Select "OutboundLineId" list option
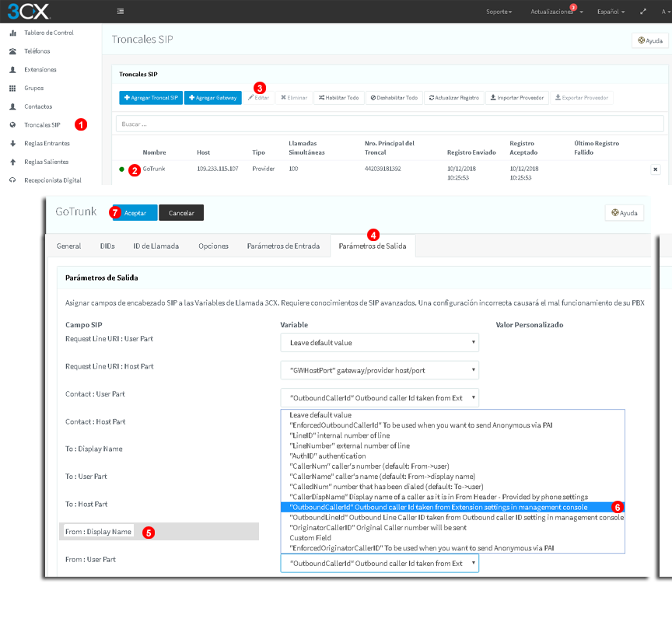The image size is (672, 622). [453, 518]
